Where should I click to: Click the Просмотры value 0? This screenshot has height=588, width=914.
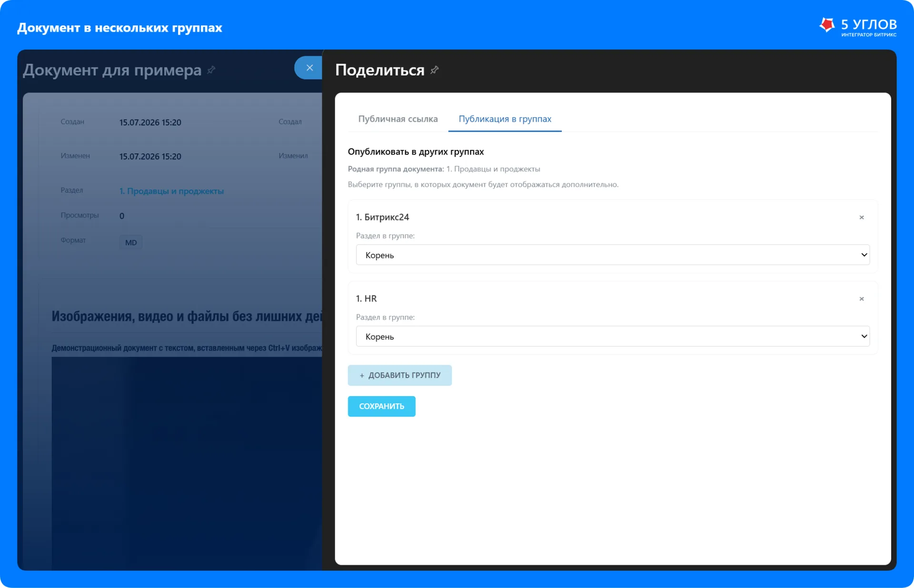122,216
